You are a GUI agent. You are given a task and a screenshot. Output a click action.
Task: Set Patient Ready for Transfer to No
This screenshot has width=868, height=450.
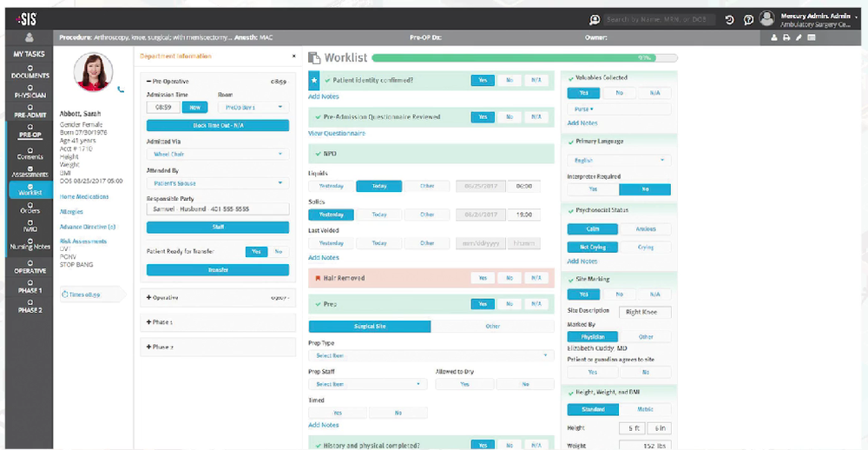click(279, 252)
